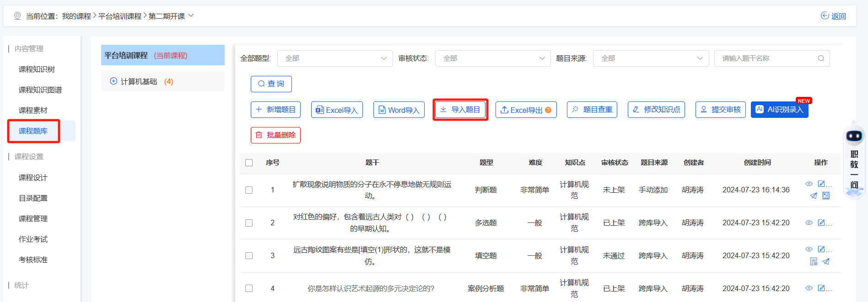
Task: Click the rejected-document icon in row 3
Action: [814, 261]
